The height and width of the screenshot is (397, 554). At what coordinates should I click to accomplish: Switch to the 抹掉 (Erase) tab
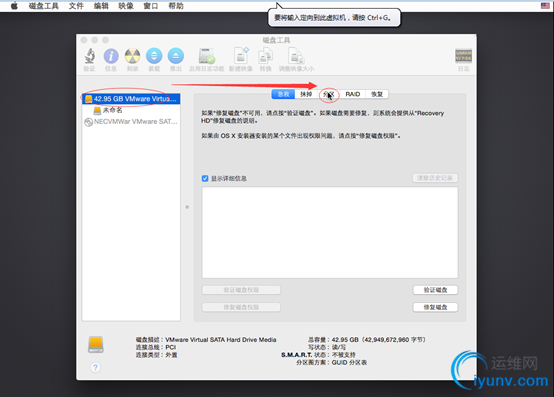(306, 94)
